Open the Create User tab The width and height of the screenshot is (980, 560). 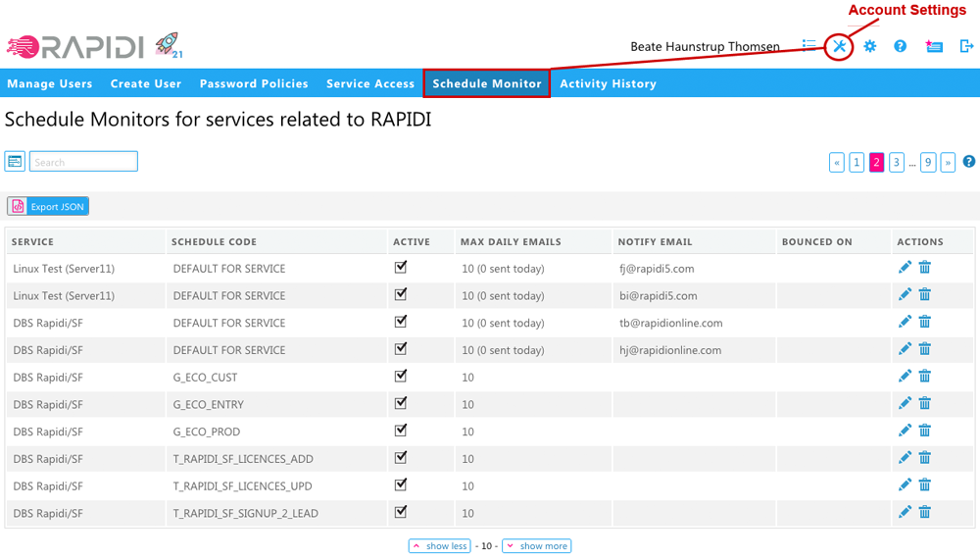[146, 83]
